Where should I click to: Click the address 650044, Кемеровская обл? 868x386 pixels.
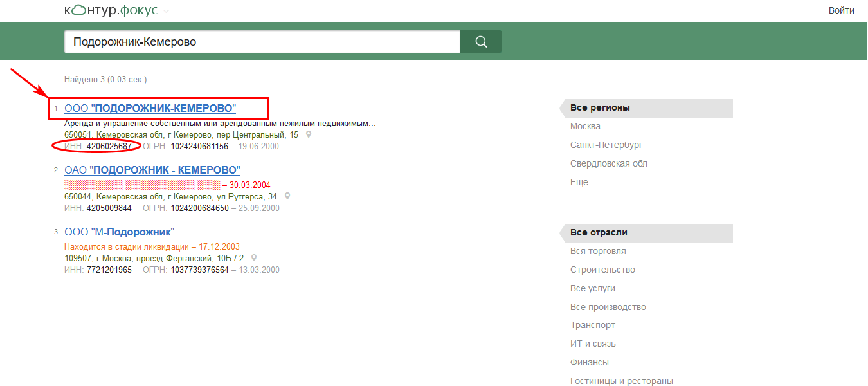[171, 196]
